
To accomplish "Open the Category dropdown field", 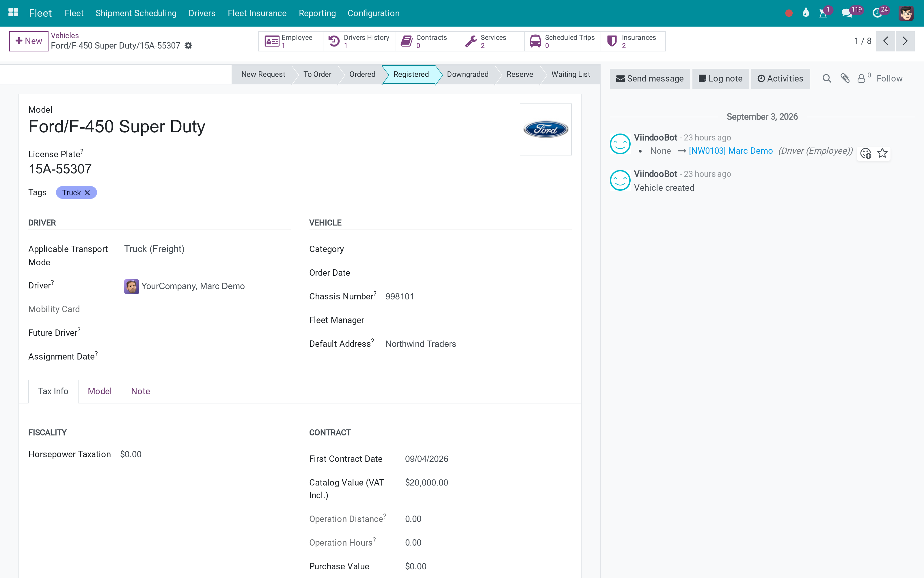I will coord(478,249).
